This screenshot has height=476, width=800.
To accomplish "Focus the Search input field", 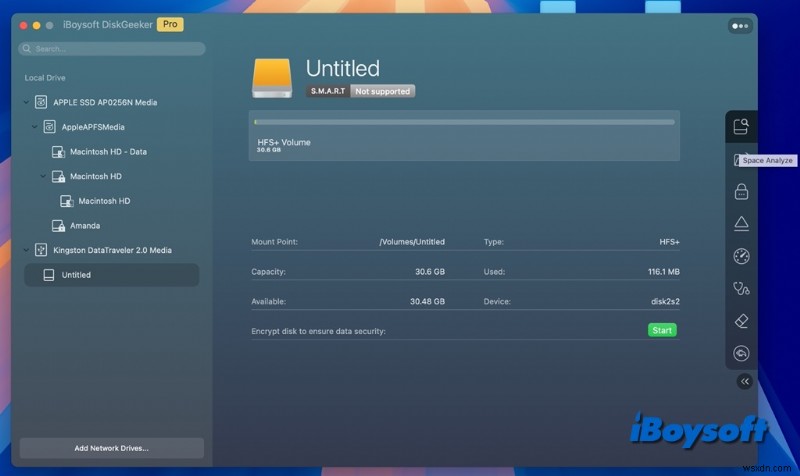I will pos(112,48).
